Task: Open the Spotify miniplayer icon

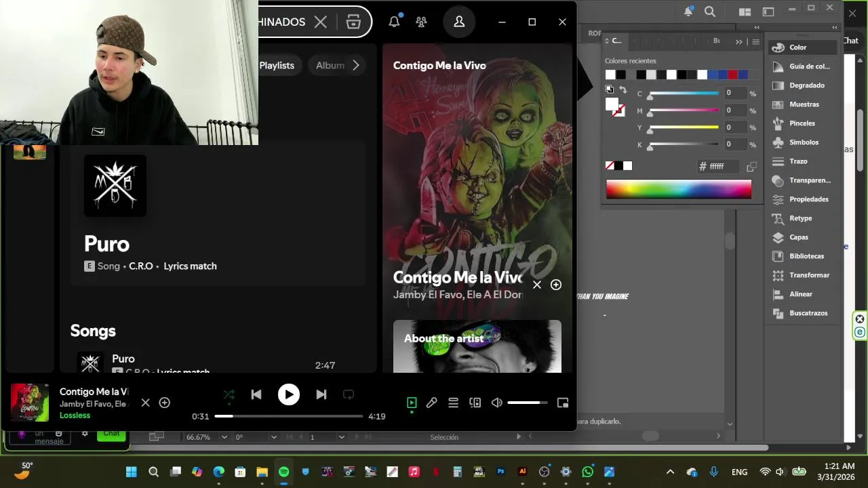Action: click(x=563, y=403)
